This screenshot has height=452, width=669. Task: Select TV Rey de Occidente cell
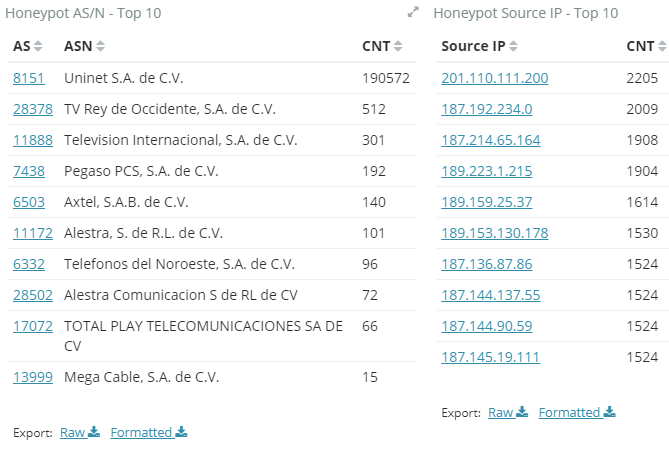(170, 109)
